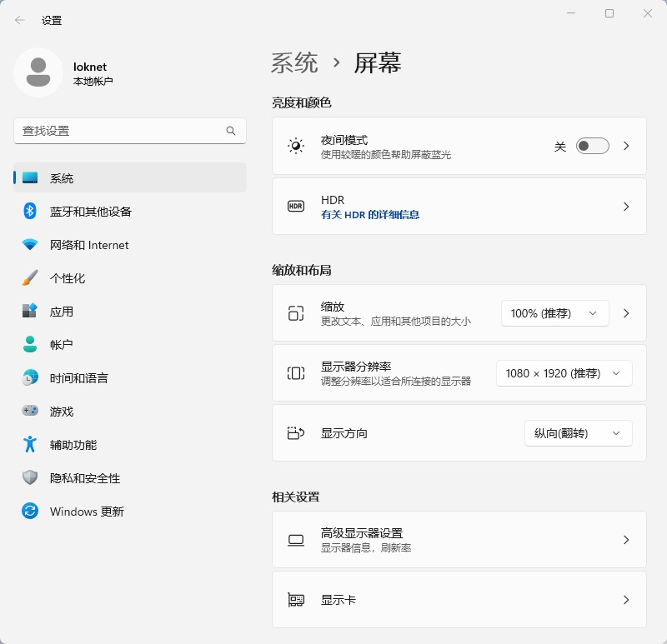The width and height of the screenshot is (667, 644).
Task: Open 辅助功能 settings label
Action: point(73,444)
